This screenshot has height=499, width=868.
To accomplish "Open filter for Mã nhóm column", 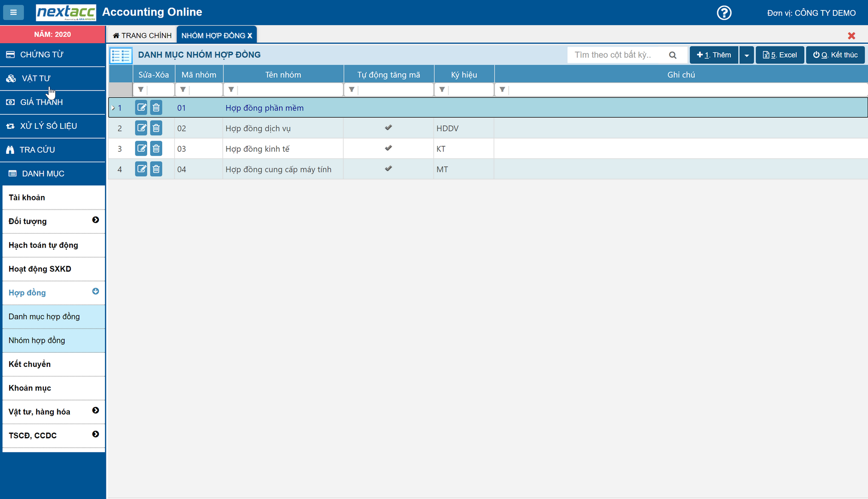I will point(183,90).
